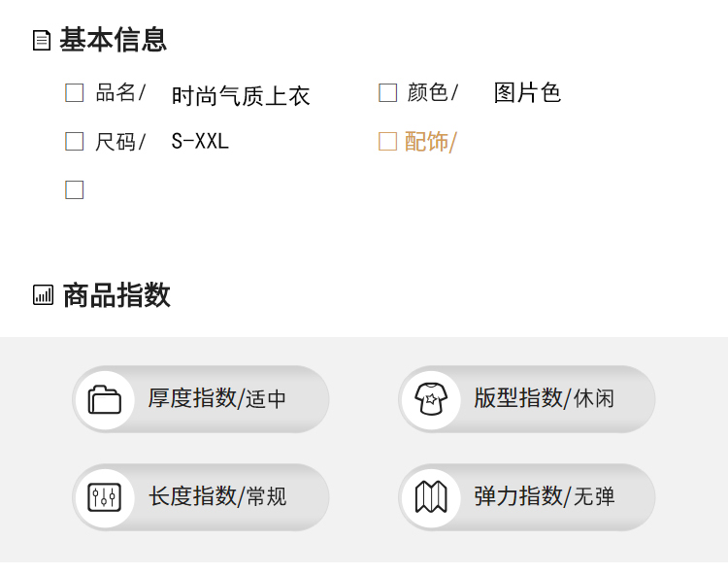Screen dimensions: 728x575
Task: Tick the 尺码 checkbox
Action: 75,141
